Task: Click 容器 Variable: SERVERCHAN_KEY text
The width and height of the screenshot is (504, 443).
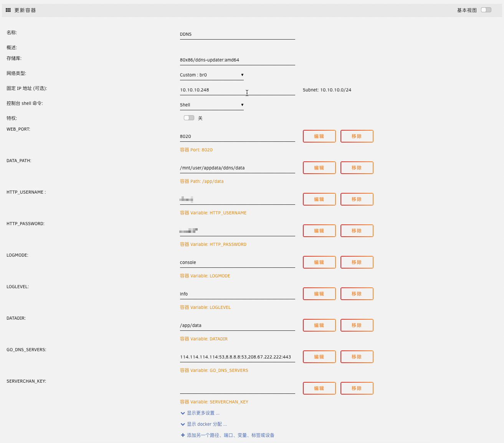Action: point(214,402)
